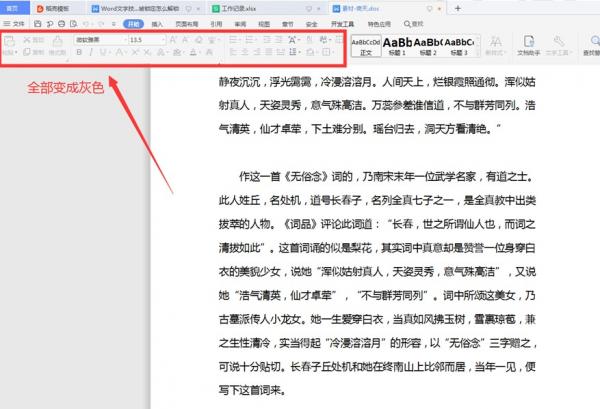
Task: Open the font name dropdown
Action: point(126,40)
